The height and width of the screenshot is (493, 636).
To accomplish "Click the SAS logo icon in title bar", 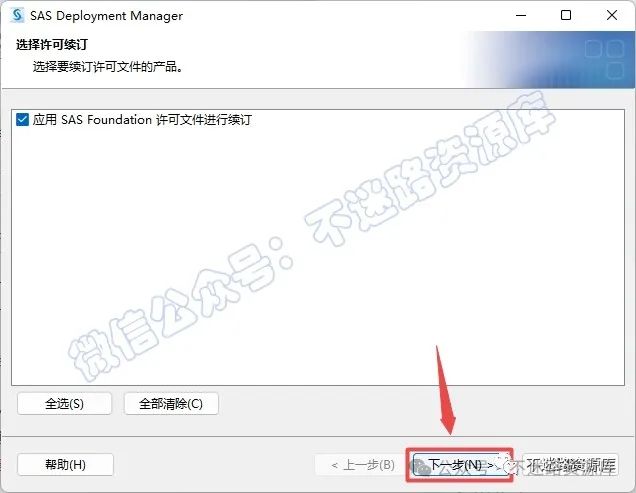I will [x=17, y=15].
